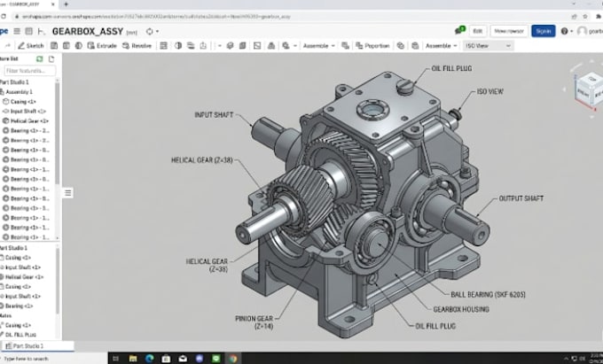Click the table icon right of Revolve
The image size is (603, 364).
(163, 46)
